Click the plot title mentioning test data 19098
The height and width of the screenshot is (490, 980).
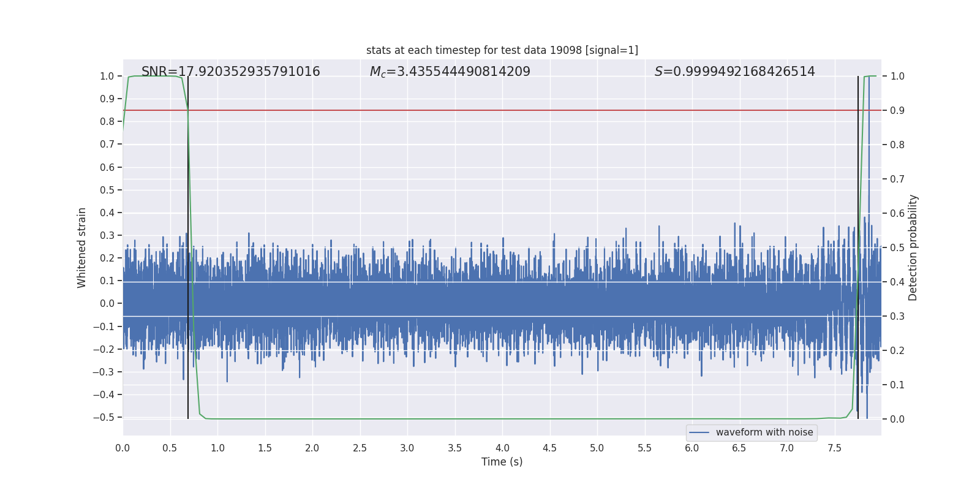coord(502,50)
